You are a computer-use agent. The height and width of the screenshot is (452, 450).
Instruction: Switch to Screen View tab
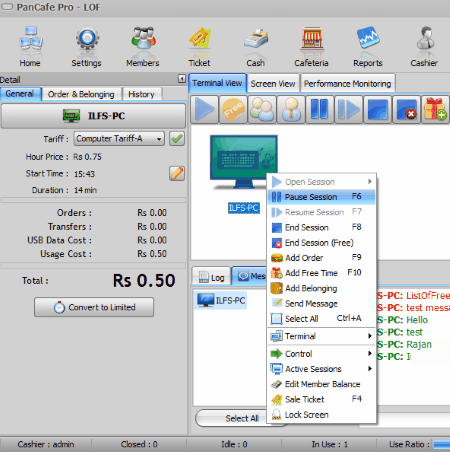[273, 84]
